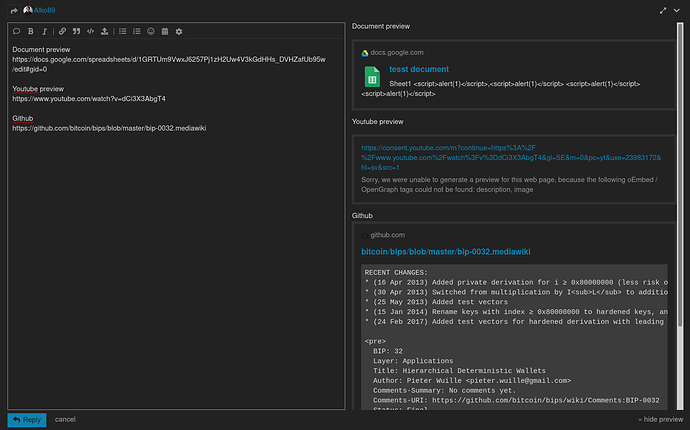Open bitcoin/bips/blob/master/bip-0032.mediawiki link

pyautogui.click(x=446, y=252)
